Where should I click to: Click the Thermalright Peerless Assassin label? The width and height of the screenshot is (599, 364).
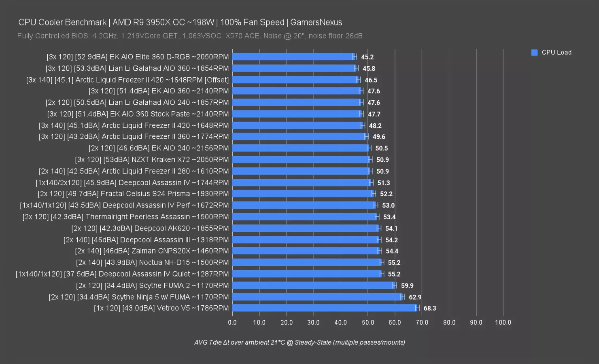[x=126, y=217]
